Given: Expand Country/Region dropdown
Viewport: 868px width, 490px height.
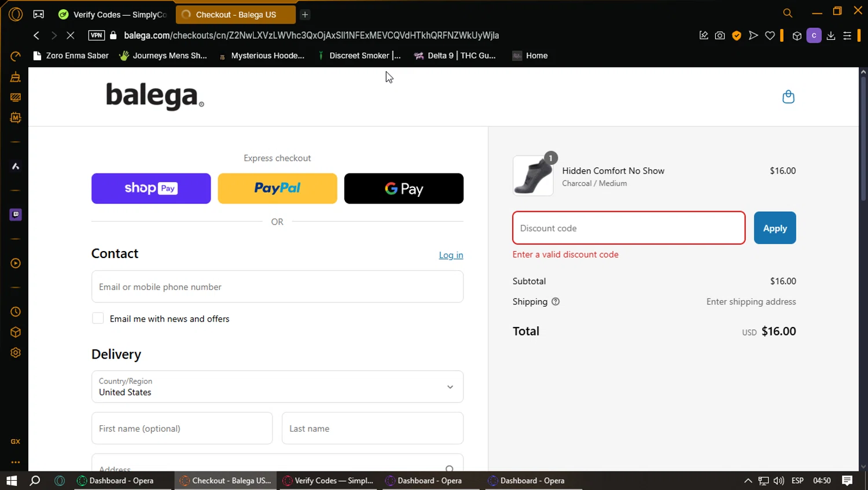Looking at the screenshot, I should (277, 386).
